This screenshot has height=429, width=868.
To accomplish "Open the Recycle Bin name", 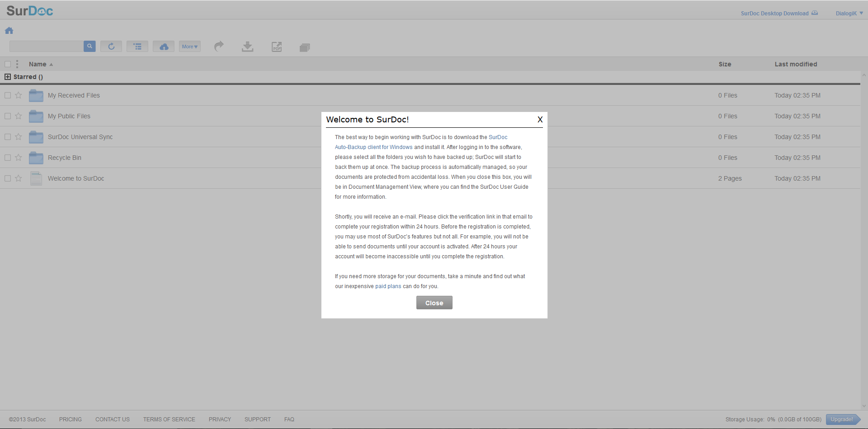I will [x=65, y=158].
